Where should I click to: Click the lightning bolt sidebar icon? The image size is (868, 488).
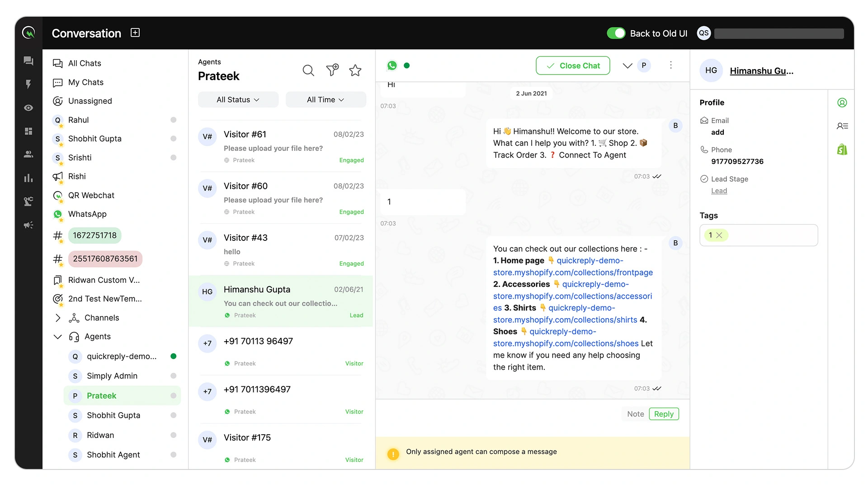pos(28,84)
